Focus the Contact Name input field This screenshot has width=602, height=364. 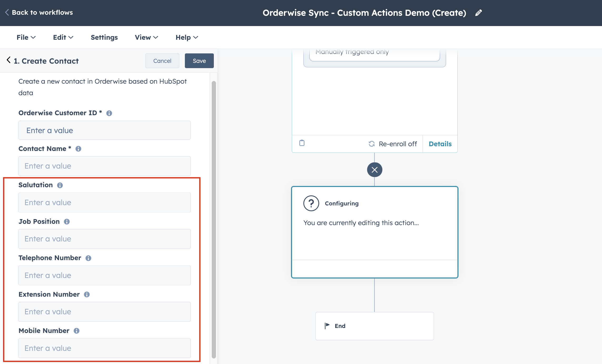pos(105,166)
